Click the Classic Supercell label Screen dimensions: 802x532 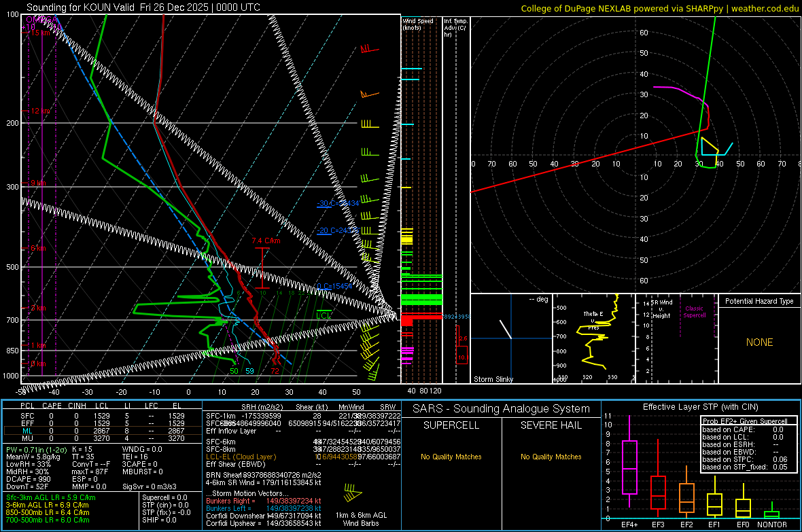click(695, 312)
